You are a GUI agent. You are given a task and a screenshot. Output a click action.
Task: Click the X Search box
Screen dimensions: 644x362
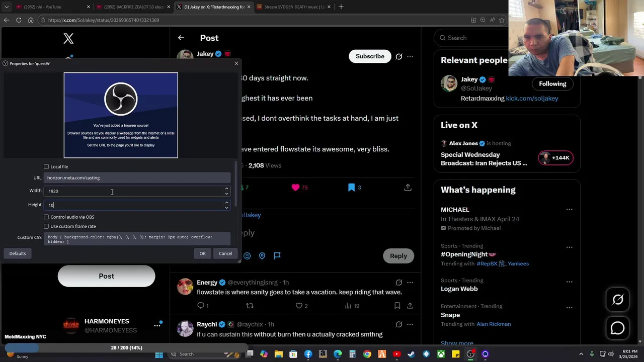click(x=472, y=38)
